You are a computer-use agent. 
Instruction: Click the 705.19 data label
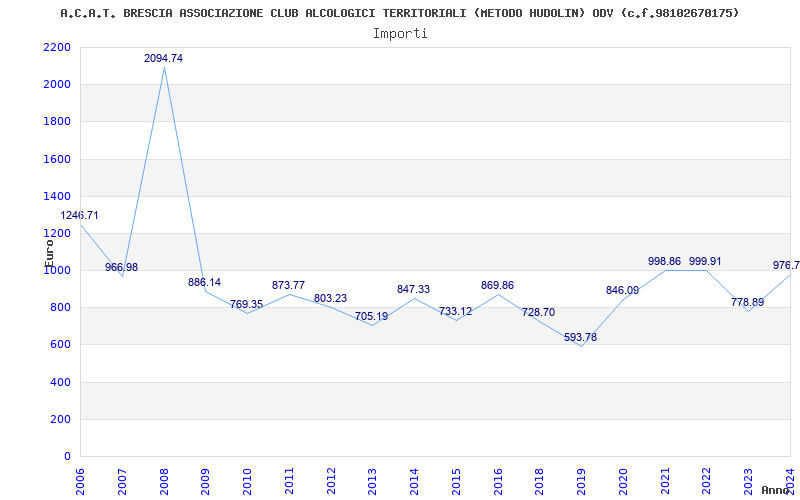[x=371, y=316]
